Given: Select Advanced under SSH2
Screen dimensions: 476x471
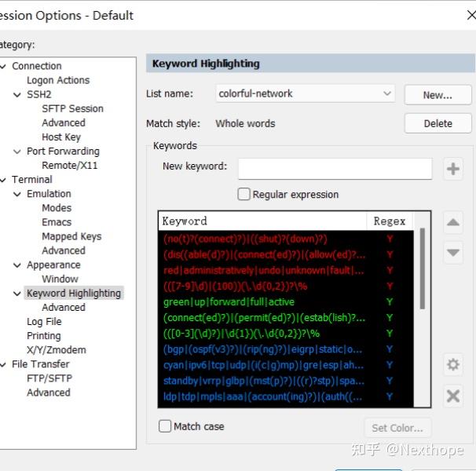Looking at the screenshot, I should (x=64, y=123).
